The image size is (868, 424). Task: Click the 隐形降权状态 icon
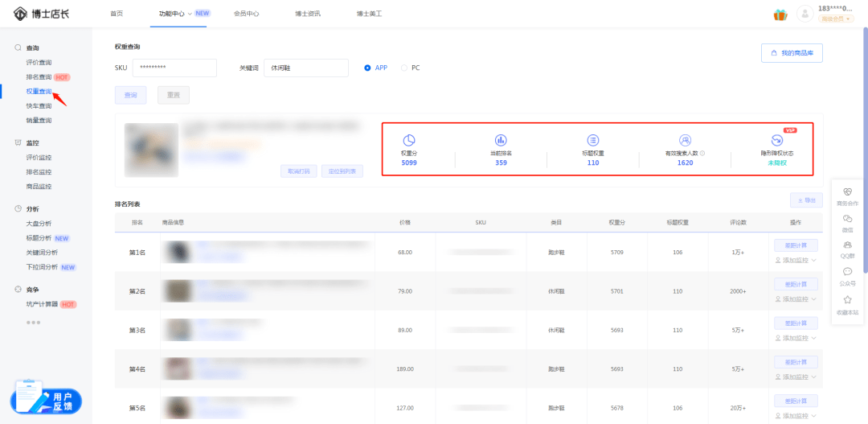pyautogui.click(x=777, y=140)
